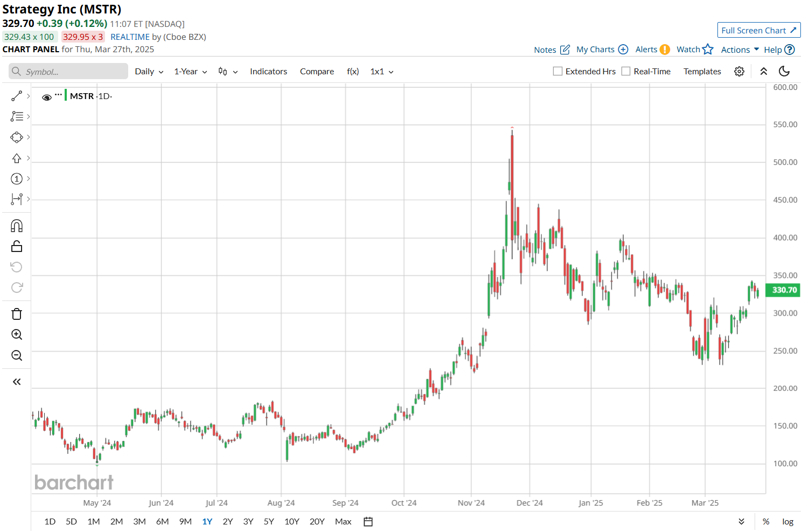
Task: Open the Indicators menu
Action: point(268,72)
